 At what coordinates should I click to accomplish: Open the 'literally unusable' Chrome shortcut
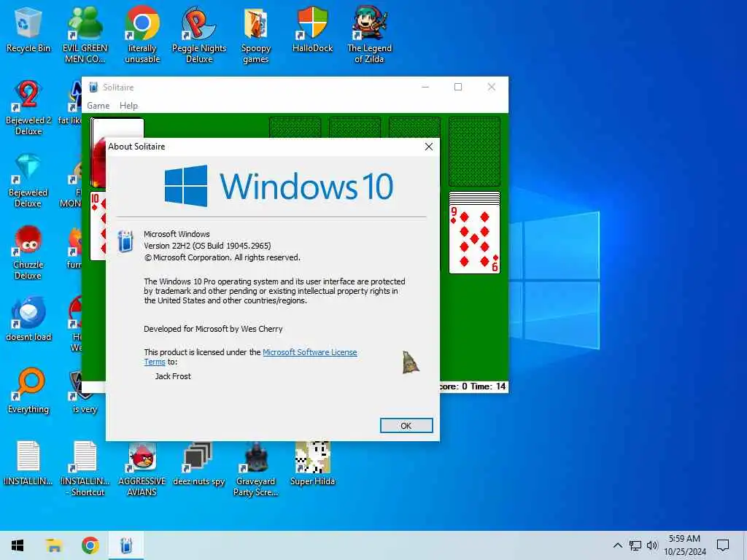142,34
